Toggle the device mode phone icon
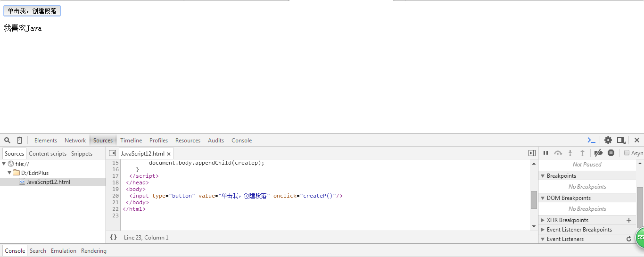 [19, 140]
